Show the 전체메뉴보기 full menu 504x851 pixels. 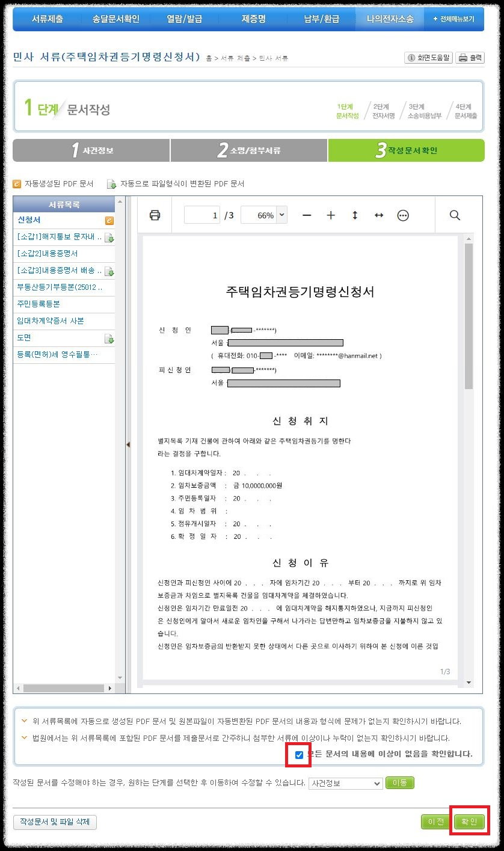[454, 19]
